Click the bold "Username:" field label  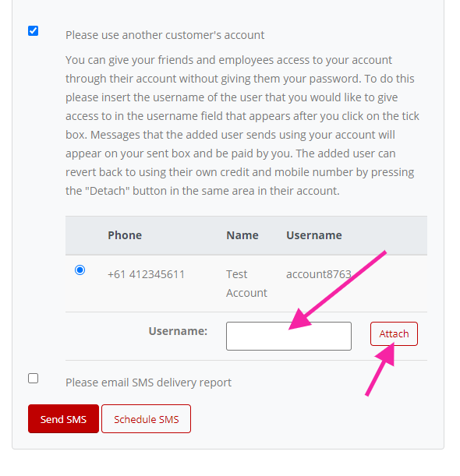178,331
